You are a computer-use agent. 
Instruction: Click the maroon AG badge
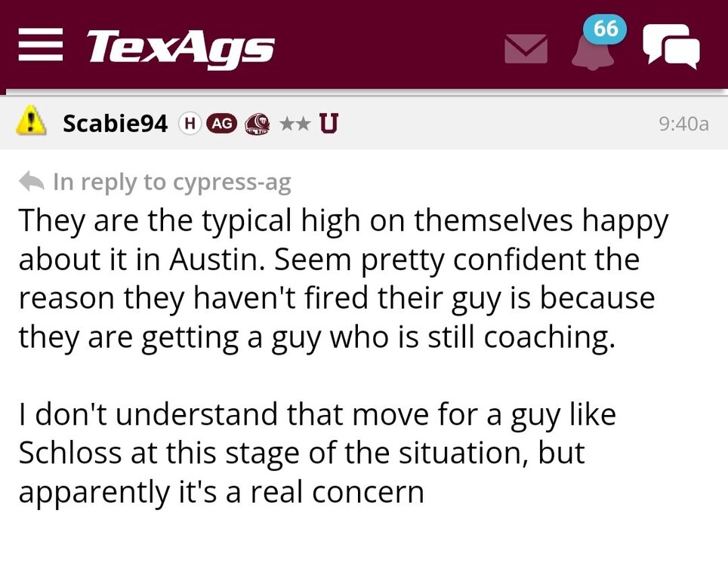[221, 123]
